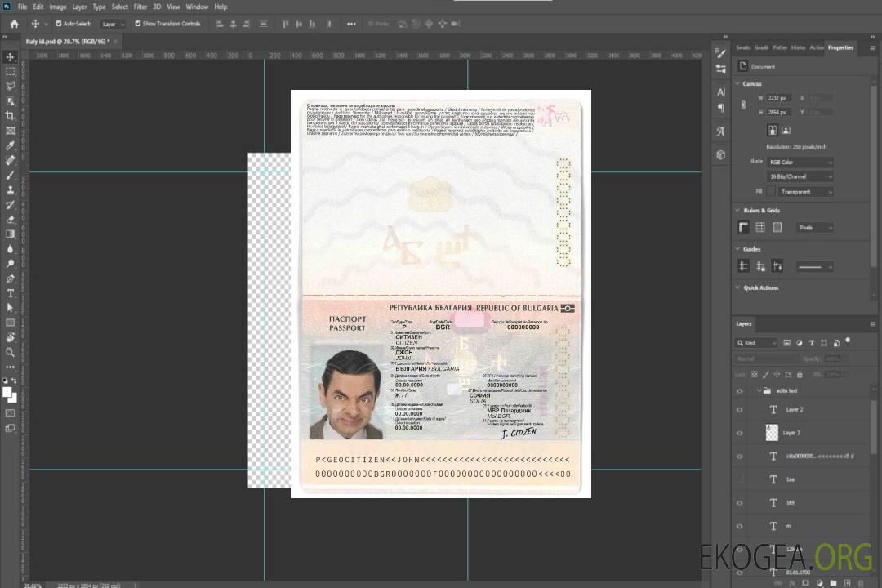The image size is (882, 588).
Task: Select the Gradient tool
Action: tap(10, 234)
